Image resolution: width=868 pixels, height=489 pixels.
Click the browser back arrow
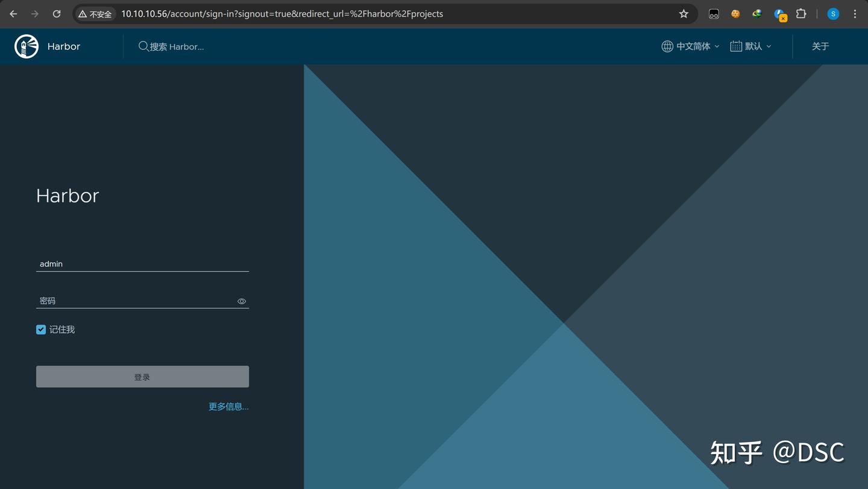[13, 13]
